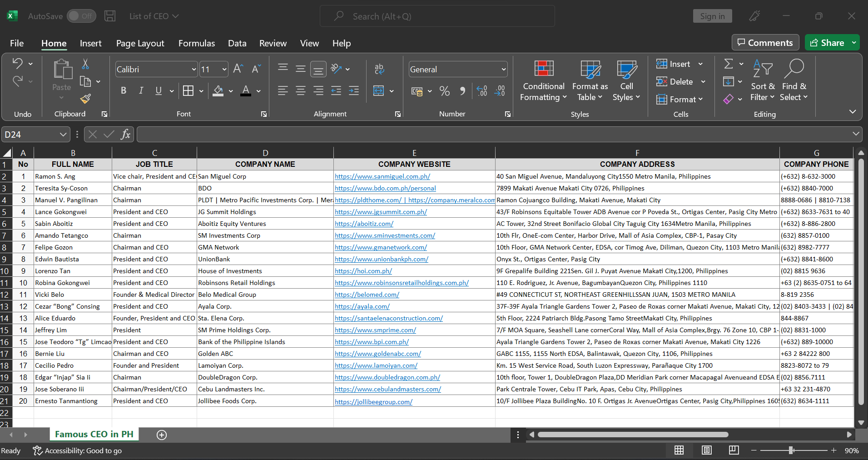Toggle Bold formatting

click(x=124, y=91)
